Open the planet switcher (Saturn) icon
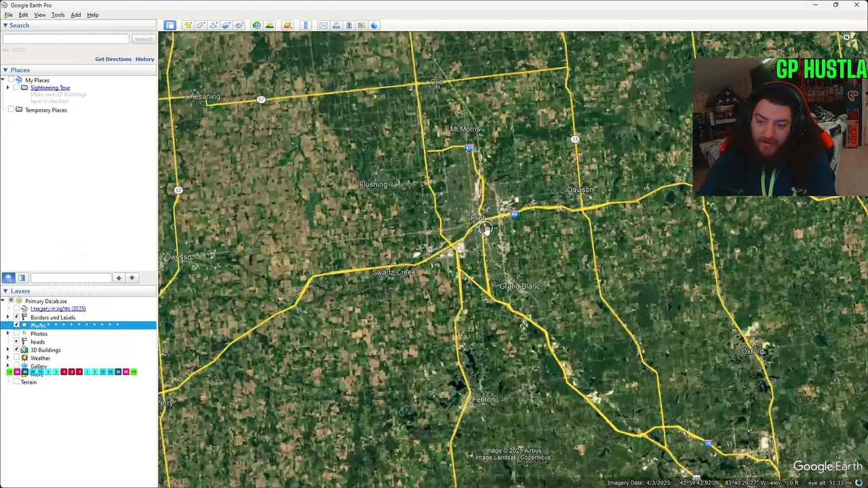The width and height of the screenshot is (868, 488). 288,25
